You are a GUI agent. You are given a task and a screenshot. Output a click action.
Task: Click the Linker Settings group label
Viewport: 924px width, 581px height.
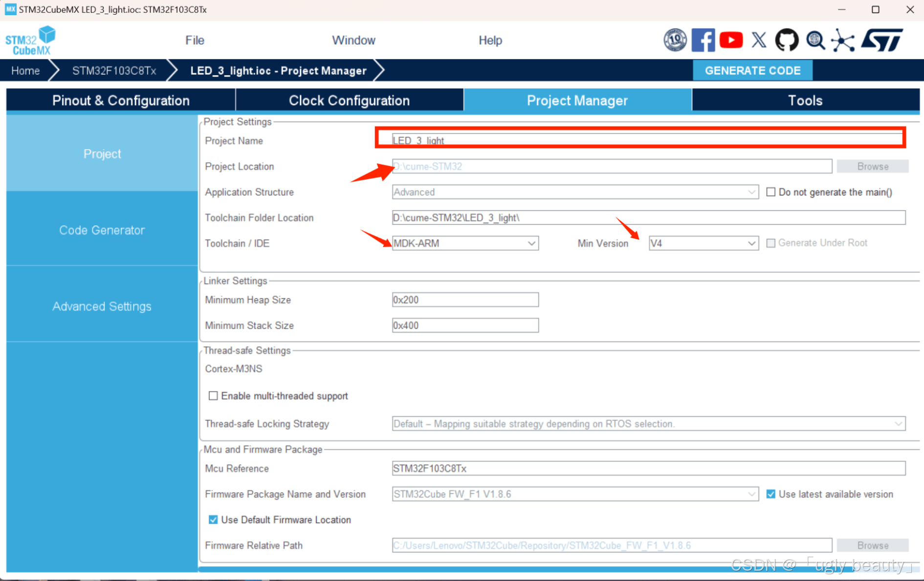(235, 280)
